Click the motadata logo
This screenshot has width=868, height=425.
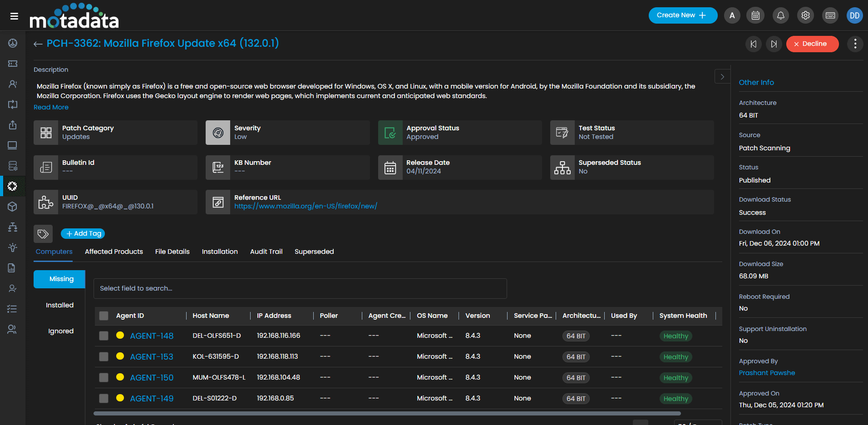click(x=74, y=16)
